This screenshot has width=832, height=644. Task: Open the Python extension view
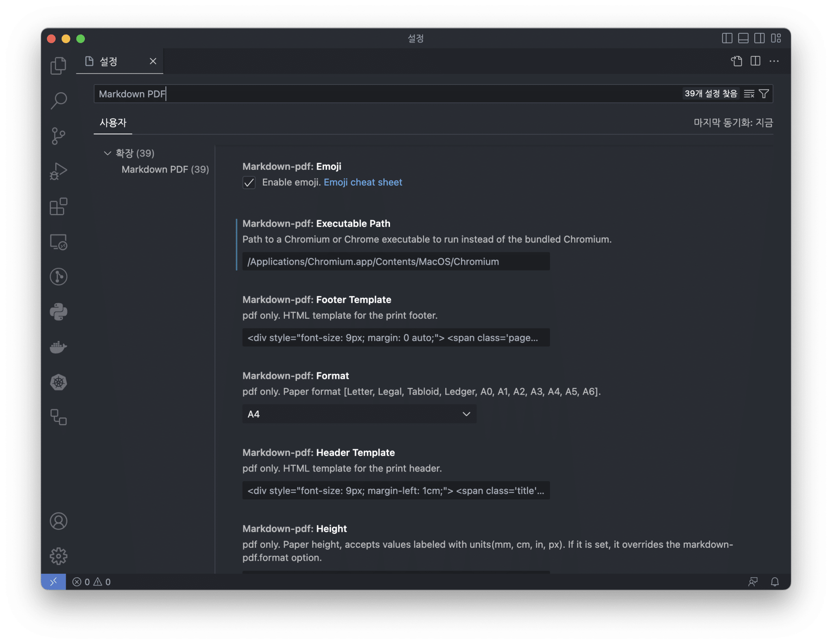tap(58, 312)
